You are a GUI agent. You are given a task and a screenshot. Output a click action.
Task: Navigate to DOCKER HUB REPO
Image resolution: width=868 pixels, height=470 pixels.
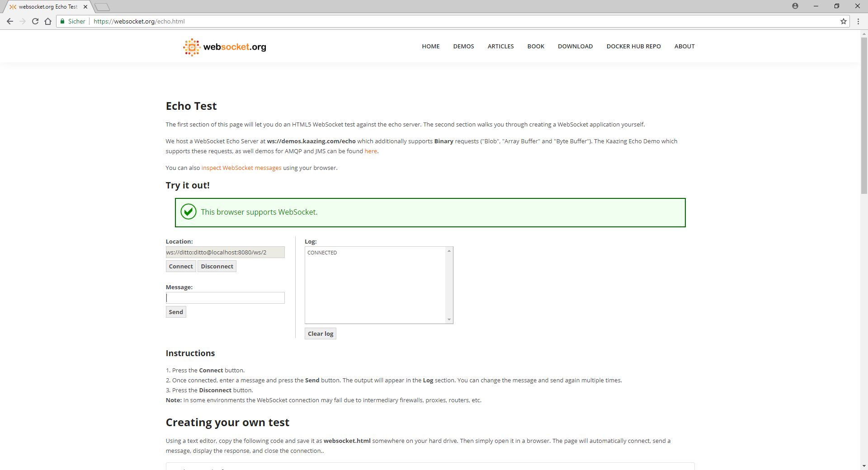(633, 47)
